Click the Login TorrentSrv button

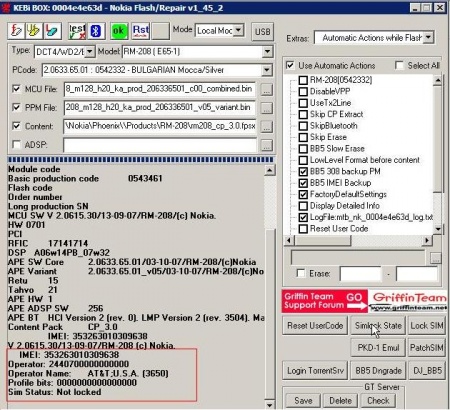[x=315, y=370]
